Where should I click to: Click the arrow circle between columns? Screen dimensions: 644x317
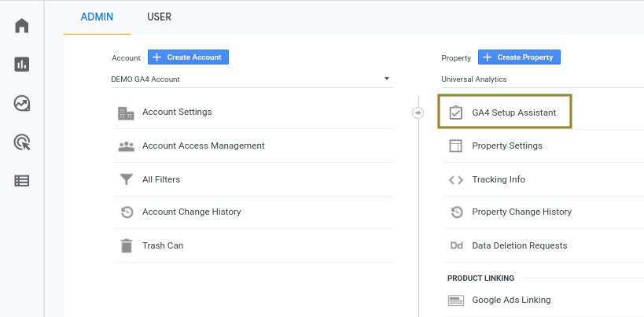pos(418,112)
